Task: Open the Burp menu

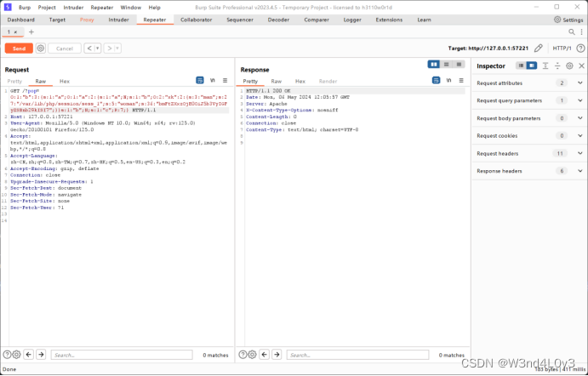Action: pos(25,8)
